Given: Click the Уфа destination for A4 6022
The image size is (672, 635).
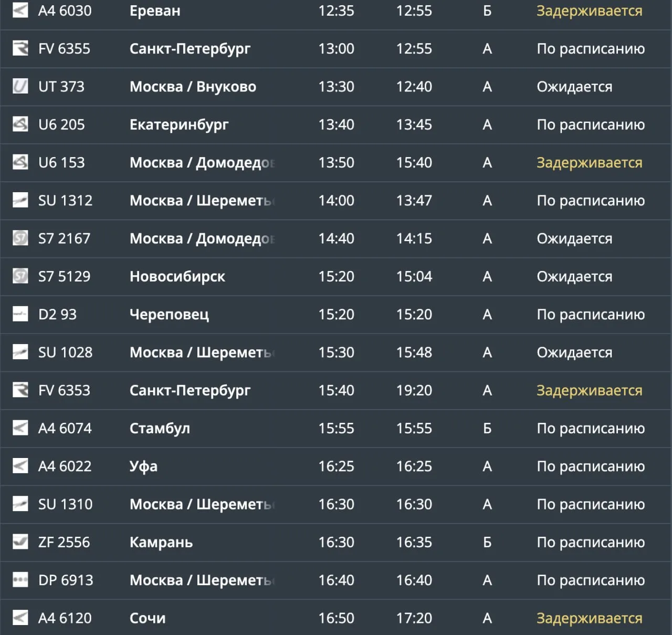Looking at the screenshot, I should 143,466.
